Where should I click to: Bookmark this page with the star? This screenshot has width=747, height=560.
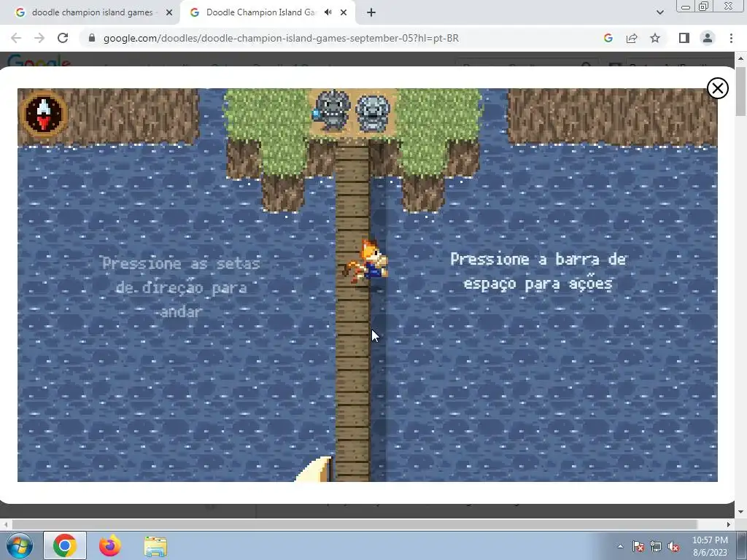coord(655,38)
